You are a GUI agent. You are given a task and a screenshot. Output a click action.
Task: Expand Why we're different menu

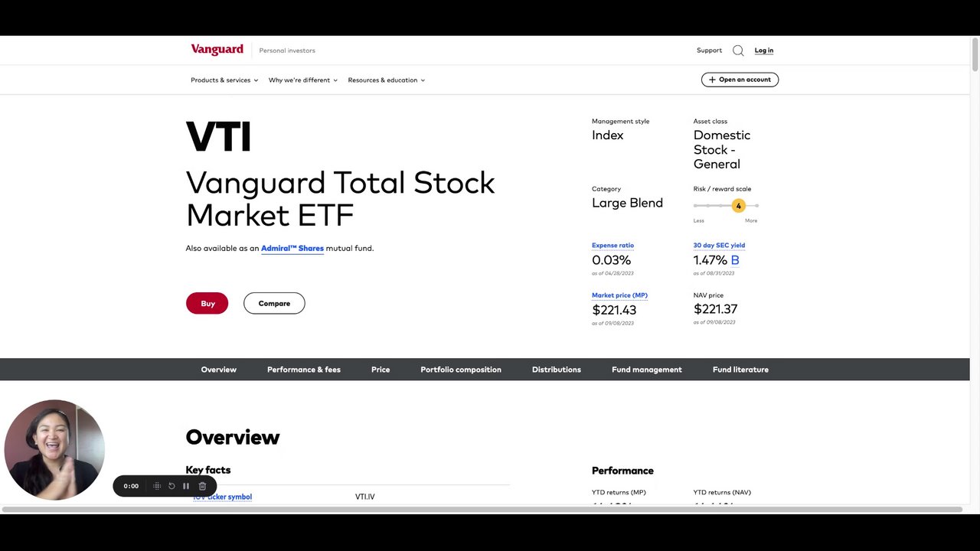(303, 80)
